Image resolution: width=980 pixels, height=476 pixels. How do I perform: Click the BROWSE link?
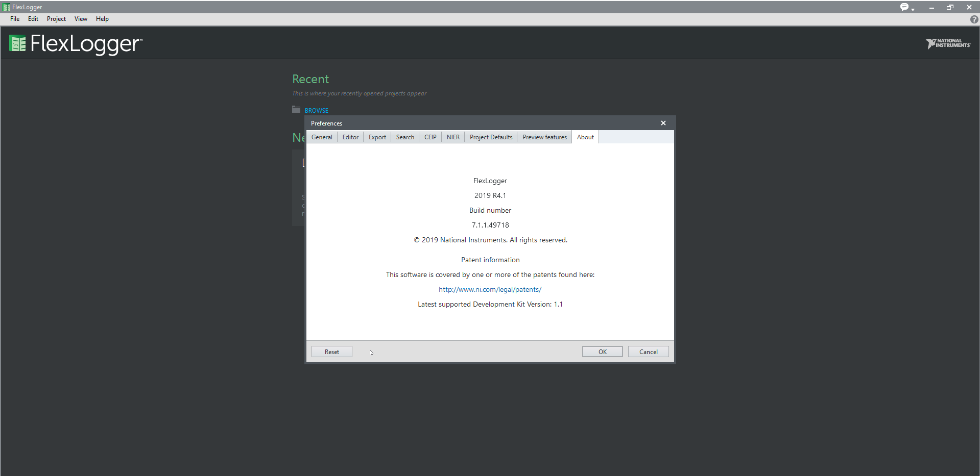tap(317, 110)
